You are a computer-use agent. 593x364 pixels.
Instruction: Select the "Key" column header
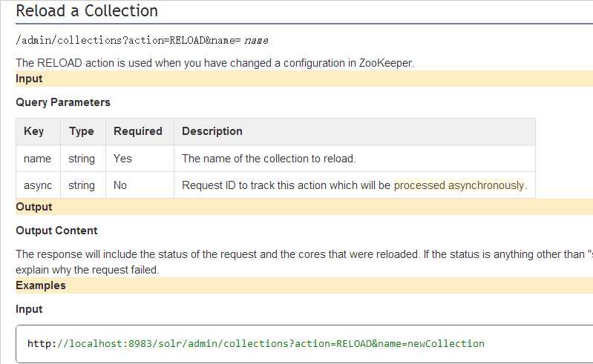34,131
